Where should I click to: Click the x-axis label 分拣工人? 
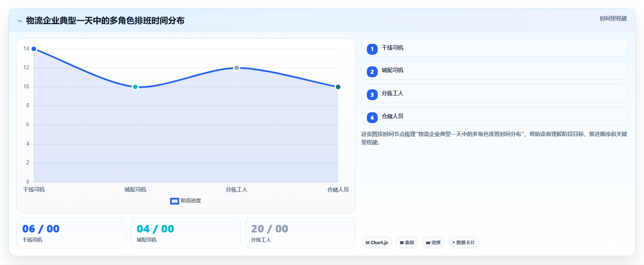coord(237,190)
